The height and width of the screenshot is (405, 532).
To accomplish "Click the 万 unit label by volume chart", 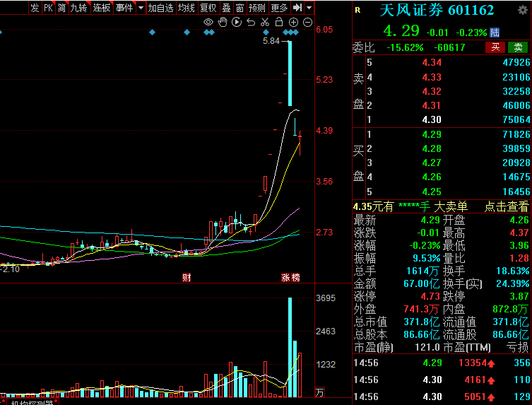I will pos(319,392).
